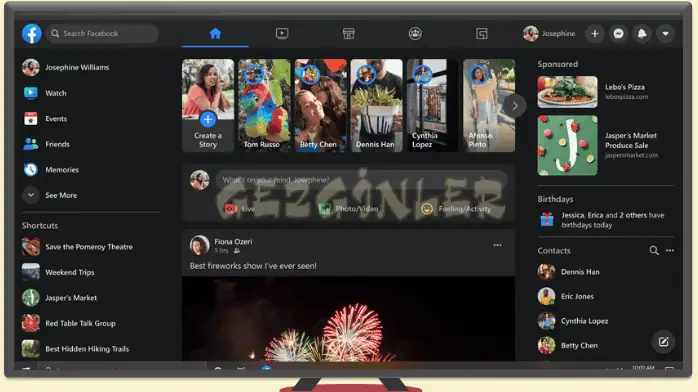Add Photo/Video from composer
This screenshot has height=392, width=698.
349,209
